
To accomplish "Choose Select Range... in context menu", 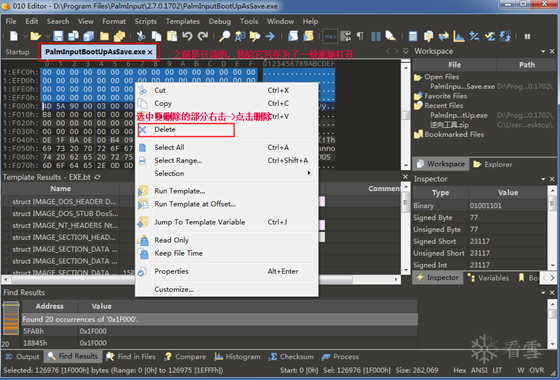I will (227, 161).
